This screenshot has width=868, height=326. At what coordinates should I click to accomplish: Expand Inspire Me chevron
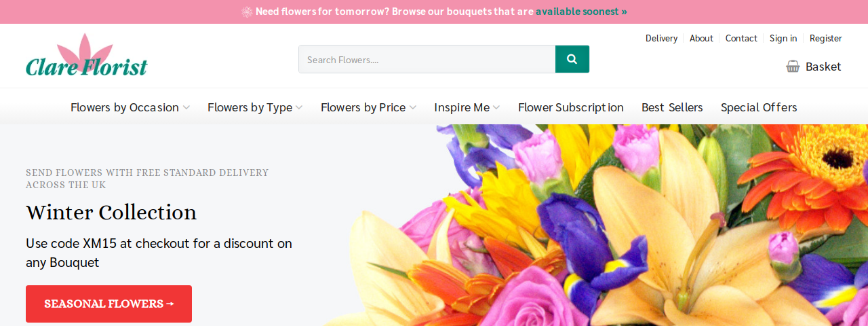pos(496,107)
